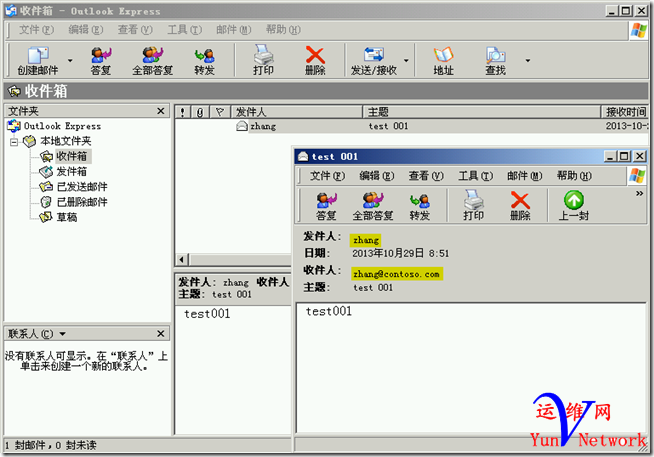Open 编辑(E) menu in test 001 window
654x457 pixels.
(377, 176)
